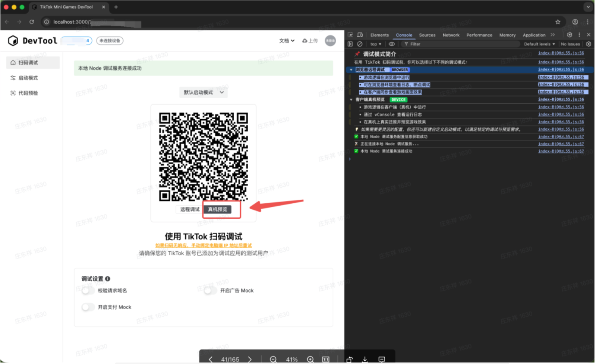Enable the 校验请求域名 switch
Image resolution: width=596 pixels, height=364 pixels.
(88, 291)
